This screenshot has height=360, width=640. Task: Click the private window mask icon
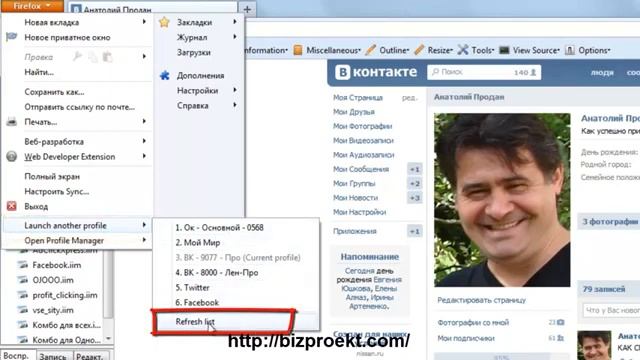coord(11,37)
